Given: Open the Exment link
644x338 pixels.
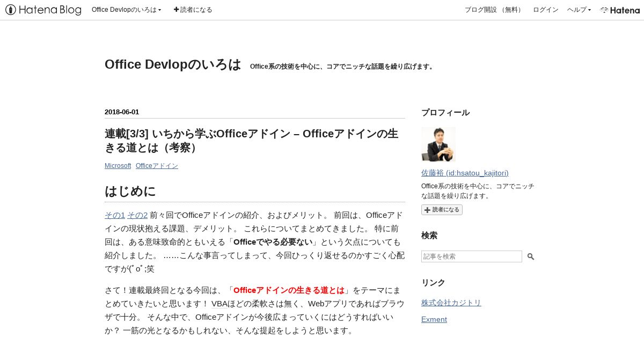Looking at the screenshot, I should 434,319.
